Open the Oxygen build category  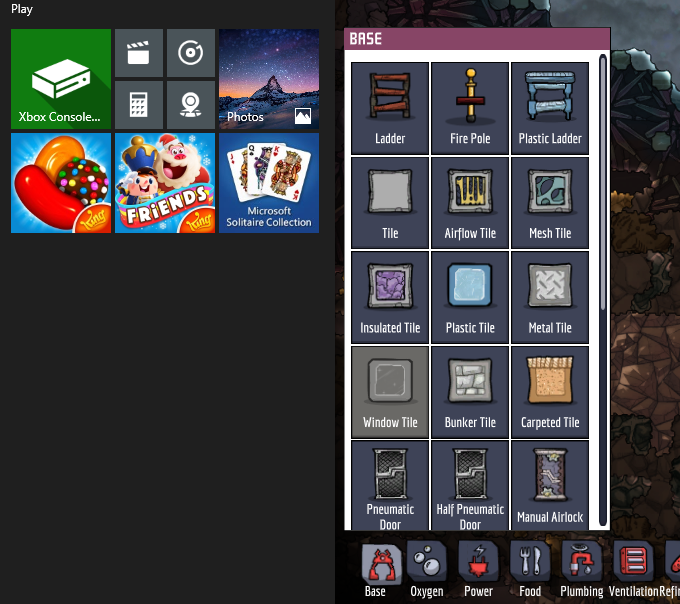(x=427, y=568)
